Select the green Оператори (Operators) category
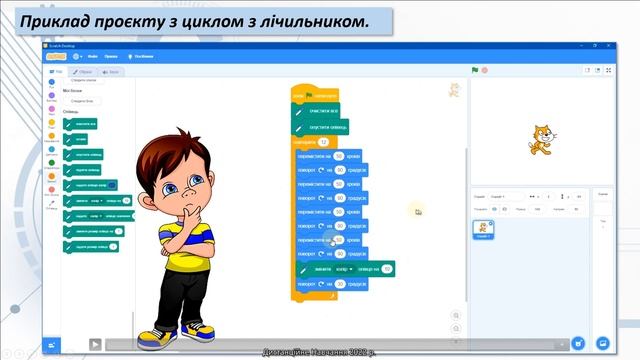This screenshot has height=360, width=640. pyautogui.click(x=51, y=164)
